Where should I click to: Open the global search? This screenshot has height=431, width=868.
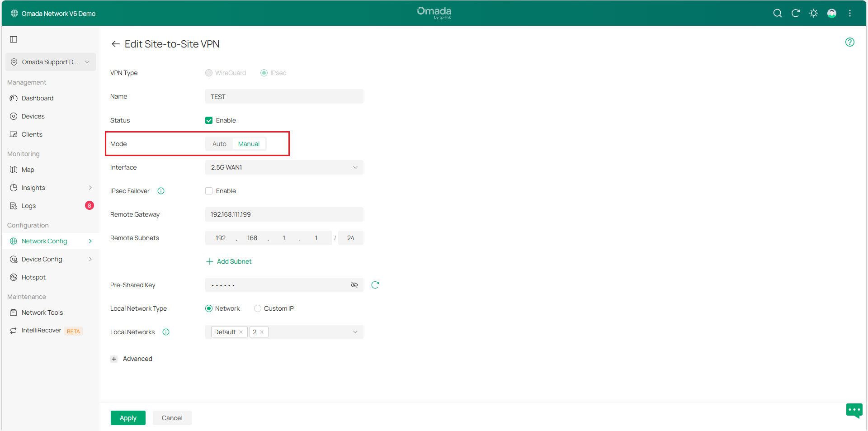point(777,13)
